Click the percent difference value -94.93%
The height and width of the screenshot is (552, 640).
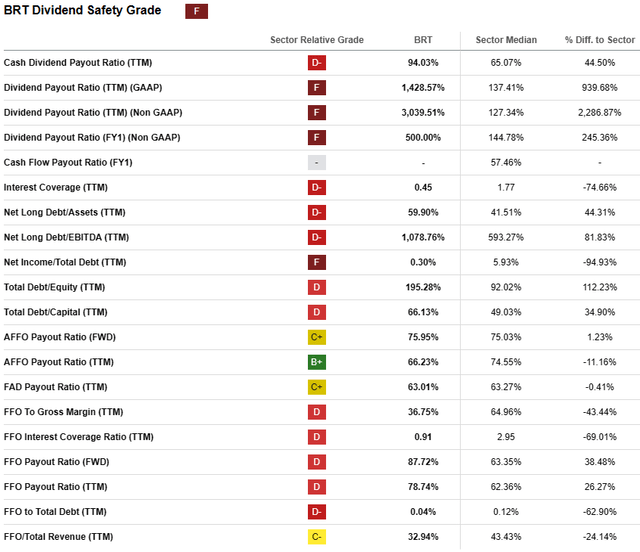(600, 262)
